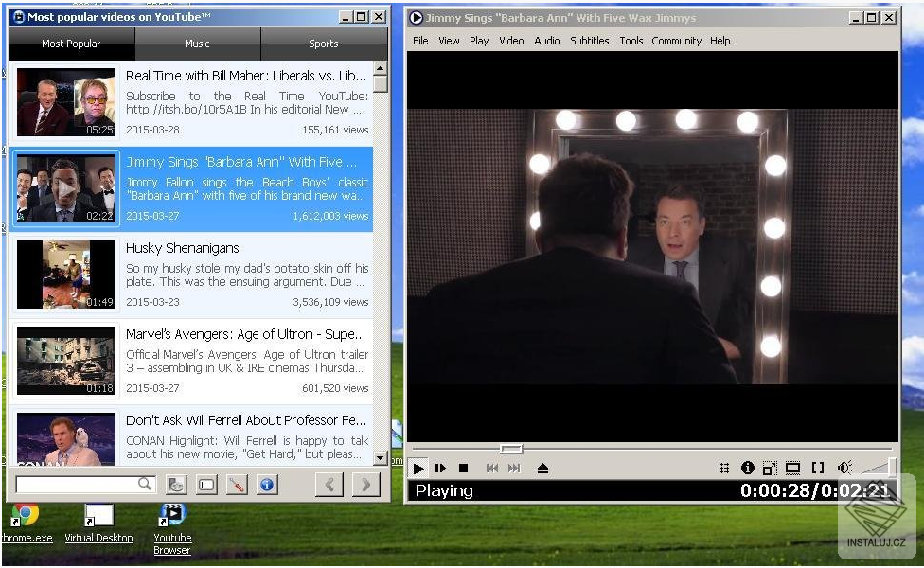Click YouTube browser window title icon

[x=19, y=17]
